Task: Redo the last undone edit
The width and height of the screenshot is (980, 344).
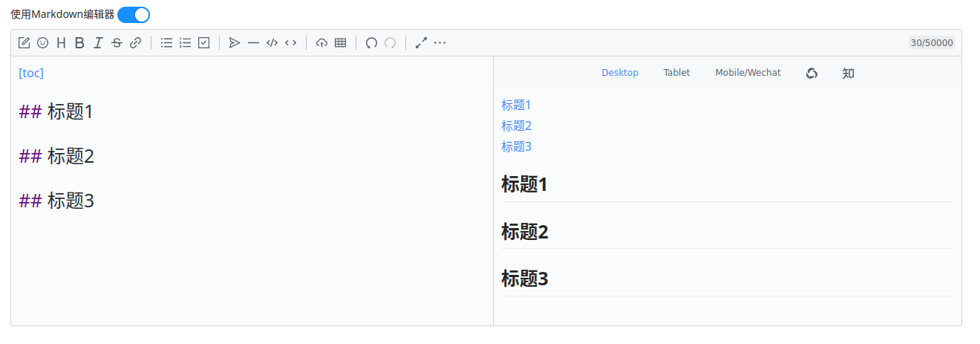Action: pos(390,43)
